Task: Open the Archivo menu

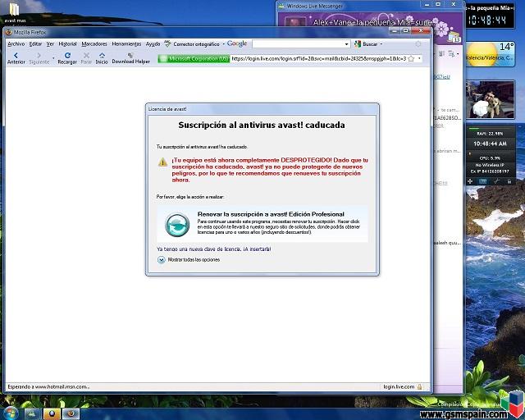Action: (x=16, y=43)
